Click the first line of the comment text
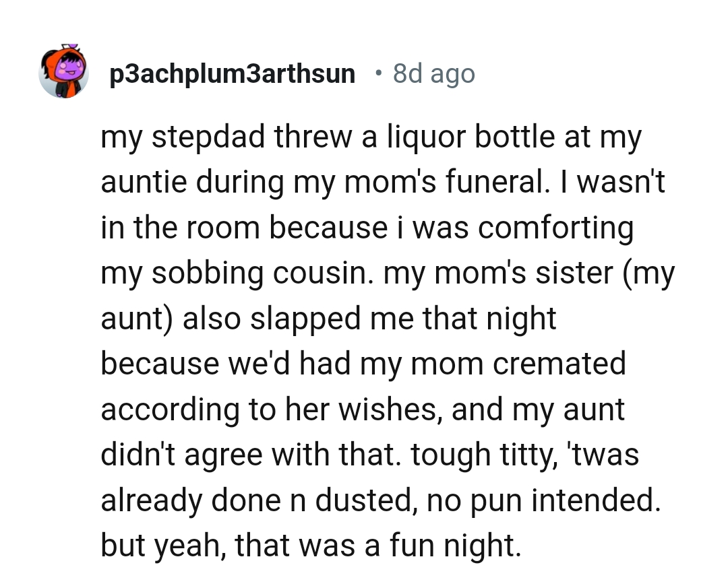The image size is (728, 588). [x=371, y=136]
